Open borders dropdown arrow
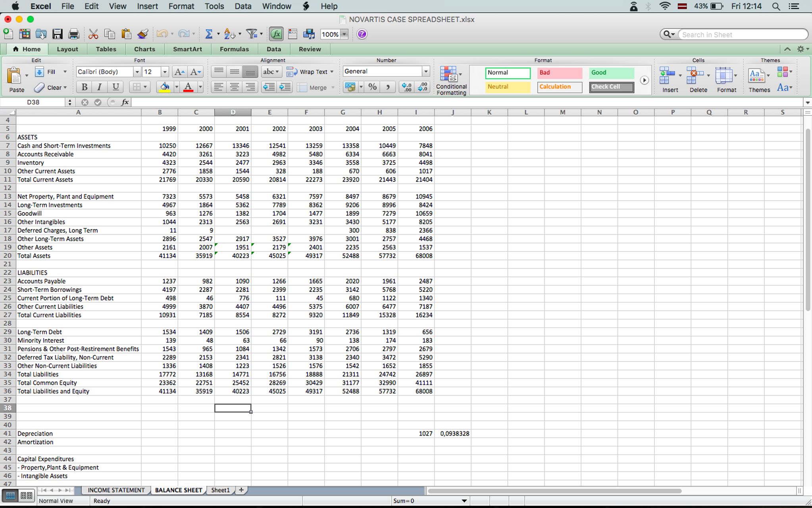The height and width of the screenshot is (508, 812). [145, 87]
